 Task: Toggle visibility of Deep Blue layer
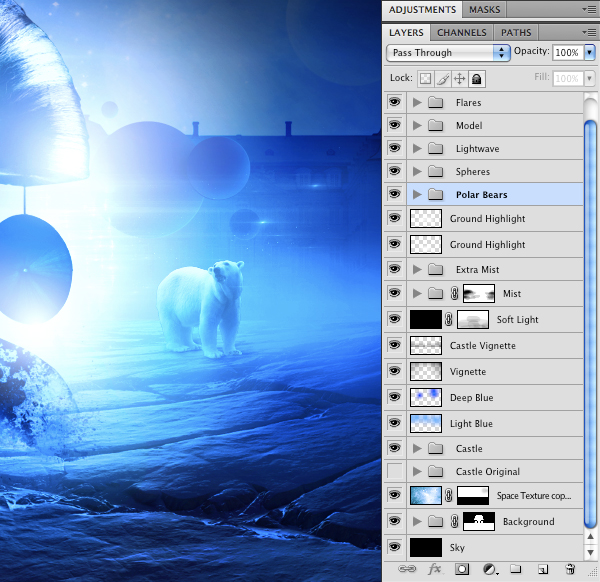pyautogui.click(x=395, y=397)
